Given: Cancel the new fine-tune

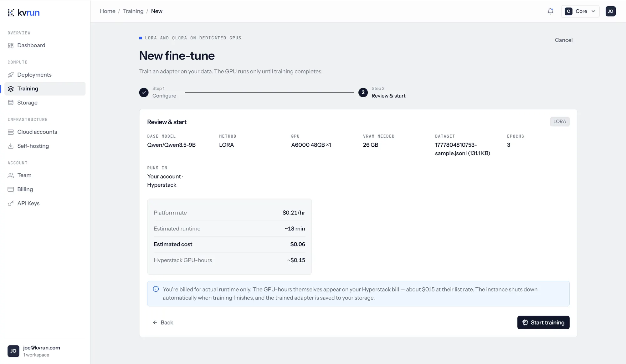Looking at the screenshot, I should (563, 40).
